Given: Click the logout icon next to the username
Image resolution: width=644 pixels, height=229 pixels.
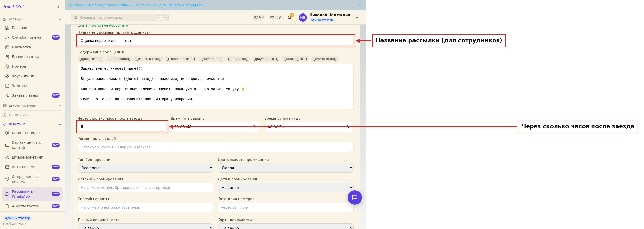Looking at the screenshot, I should point(356,18).
